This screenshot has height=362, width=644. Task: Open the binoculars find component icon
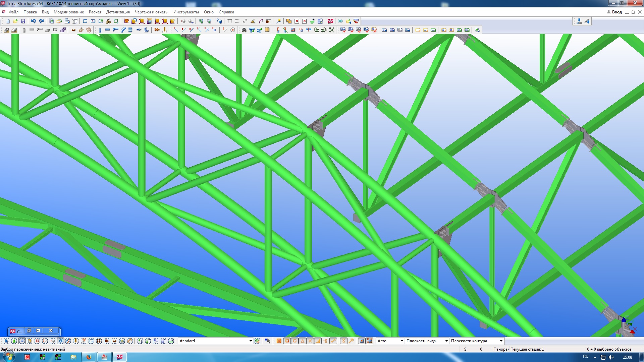tap(244, 30)
